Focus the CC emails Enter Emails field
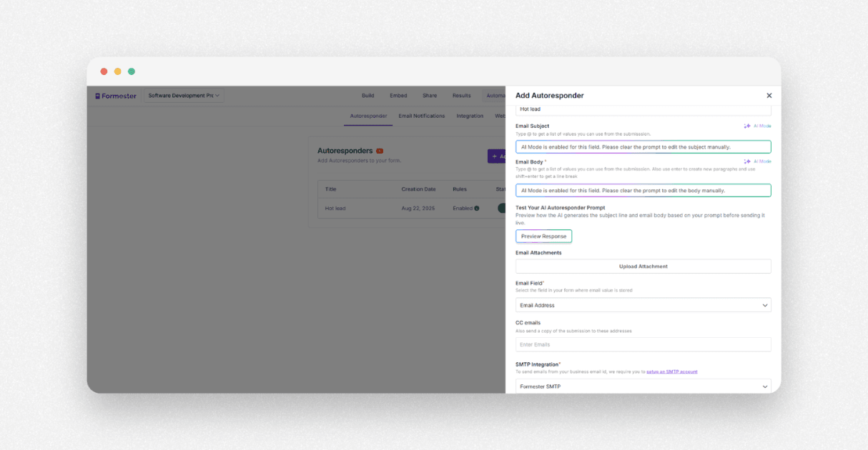The width and height of the screenshot is (868, 450). tap(643, 344)
